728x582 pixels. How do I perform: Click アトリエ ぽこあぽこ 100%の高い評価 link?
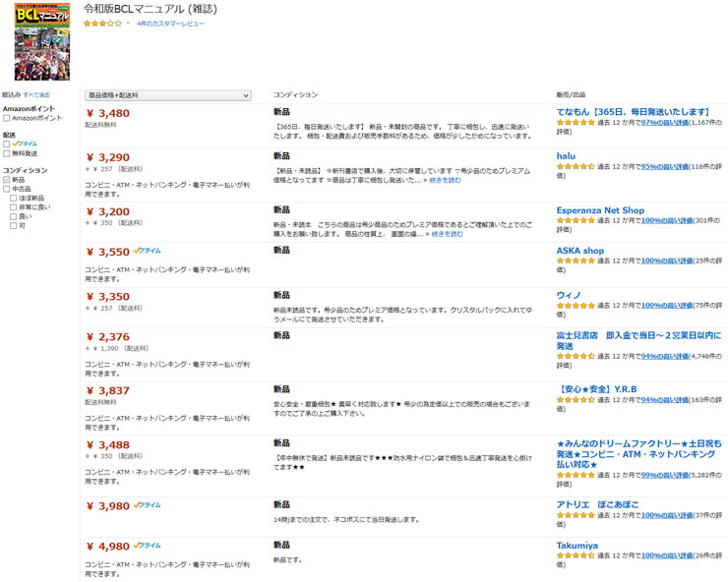[x=667, y=515]
